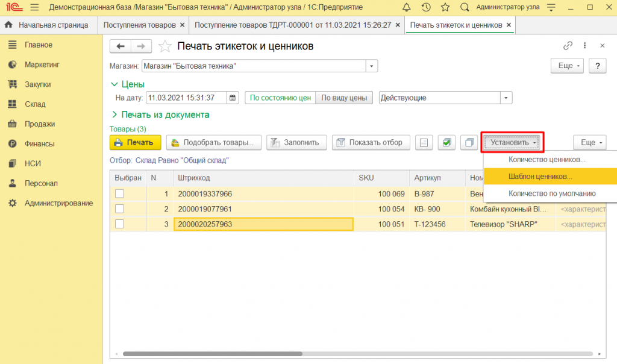Open Продажи section in sidebar
The height and width of the screenshot is (364, 617).
[40, 124]
